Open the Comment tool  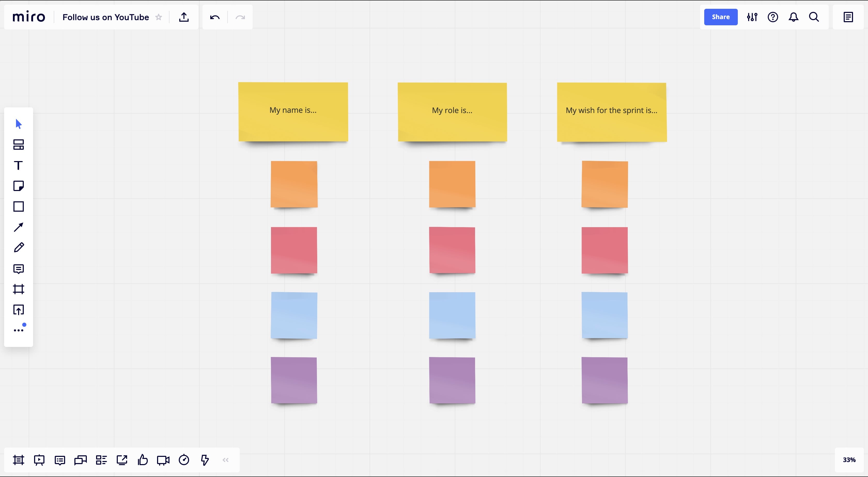tap(19, 269)
